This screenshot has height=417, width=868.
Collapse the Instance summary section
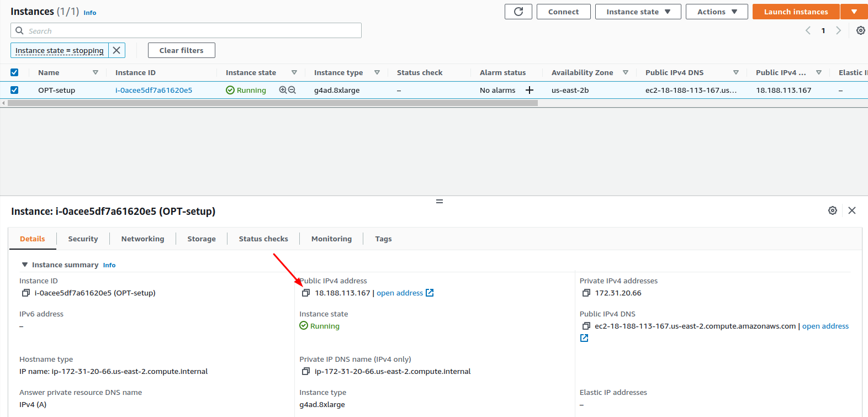point(24,265)
